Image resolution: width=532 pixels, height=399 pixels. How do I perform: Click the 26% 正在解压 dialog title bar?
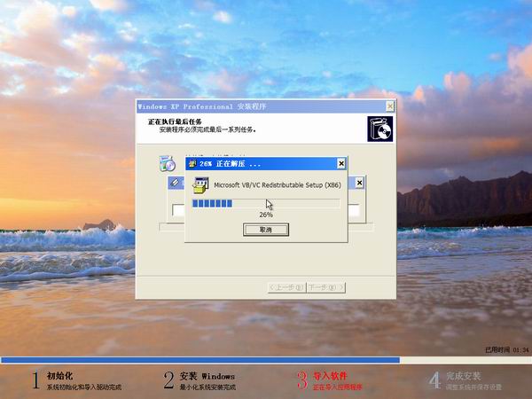(266, 164)
